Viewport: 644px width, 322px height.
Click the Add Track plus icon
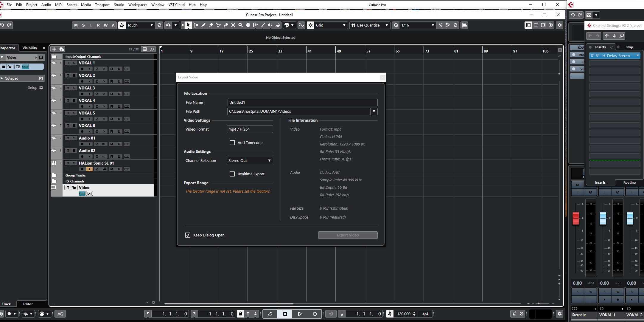coord(54,49)
